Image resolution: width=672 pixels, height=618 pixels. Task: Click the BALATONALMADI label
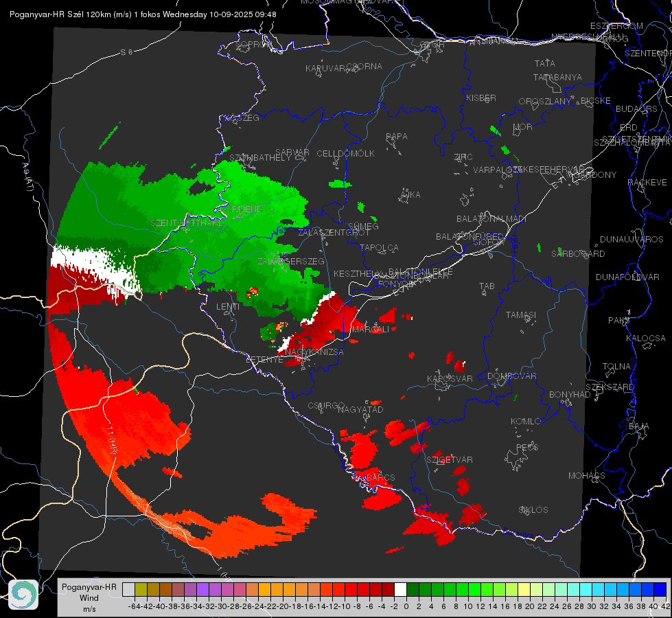(491, 219)
